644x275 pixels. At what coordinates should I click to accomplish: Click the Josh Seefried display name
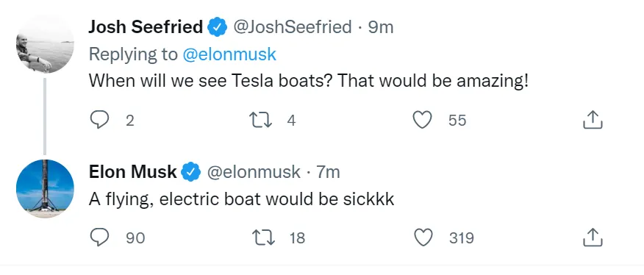146,27
